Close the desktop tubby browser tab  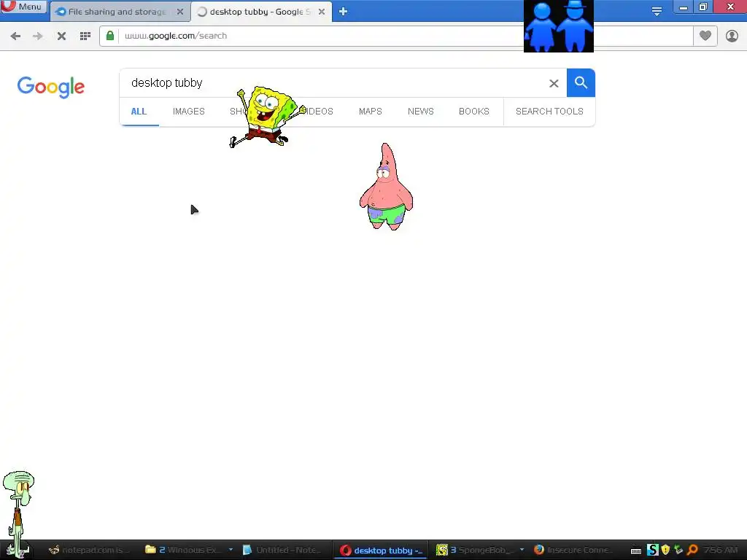tap(322, 12)
